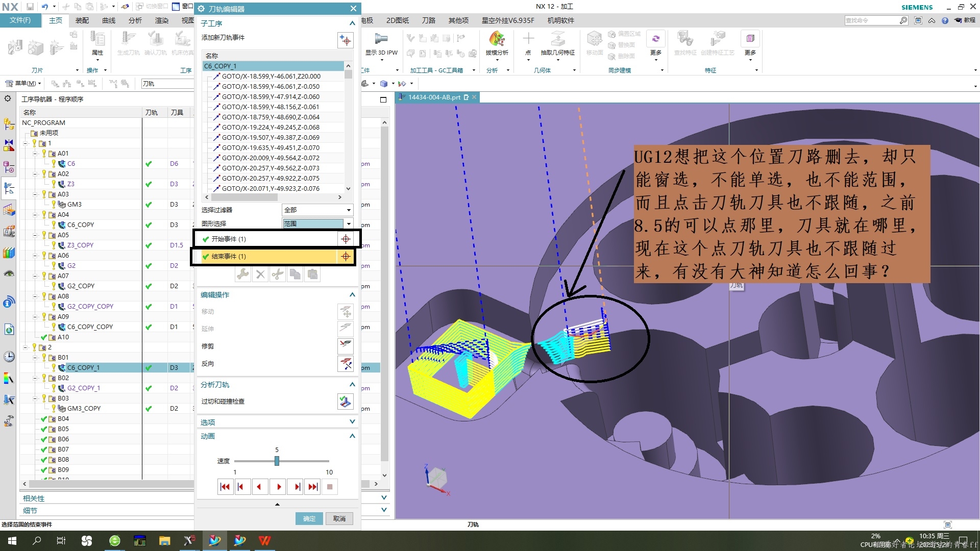Image resolution: width=980 pixels, height=551 pixels.
Task: Click the delete X icon below end event
Action: tap(260, 274)
